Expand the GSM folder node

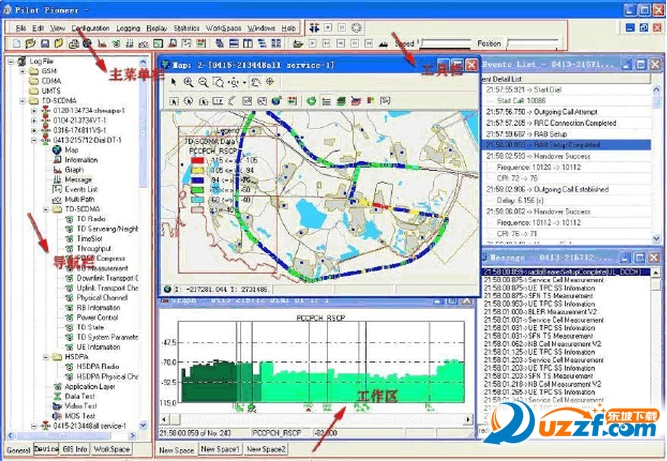(22, 71)
